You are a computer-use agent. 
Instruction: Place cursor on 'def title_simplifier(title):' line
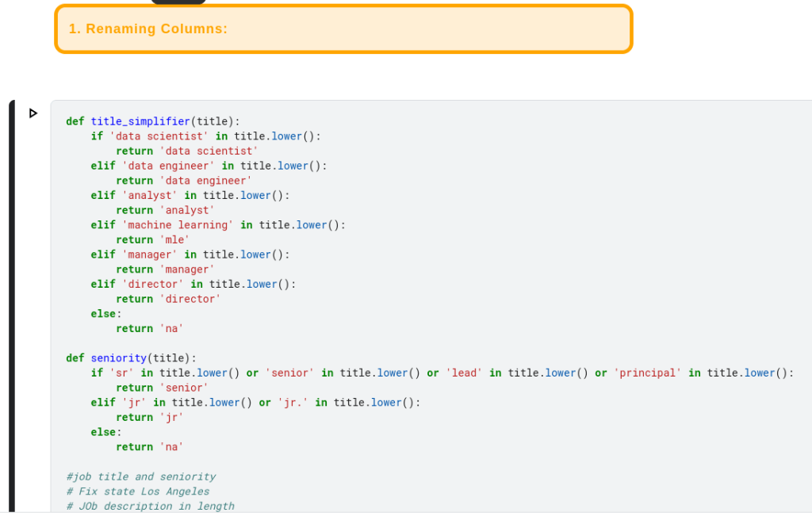click(152, 121)
